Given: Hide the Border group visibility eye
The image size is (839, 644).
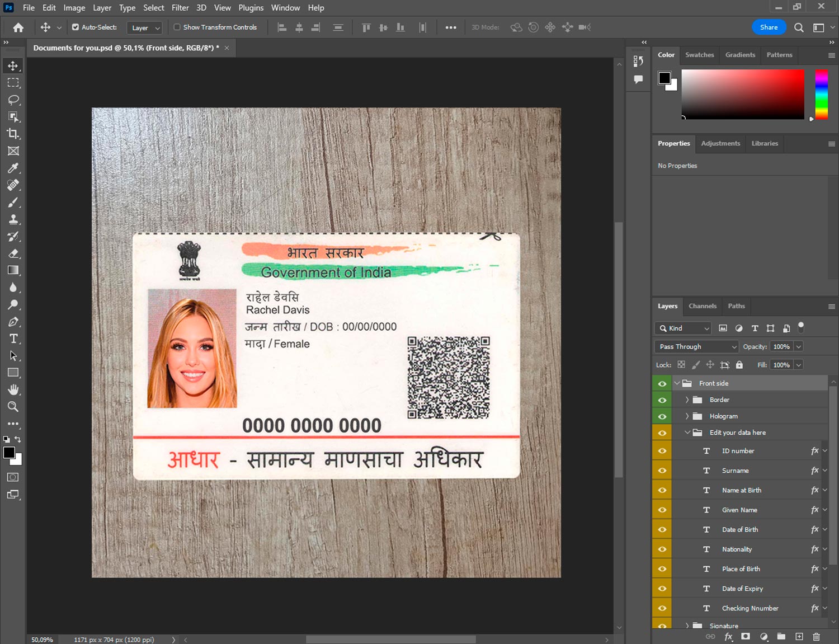Looking at the screenshot, I should [662, 400].
